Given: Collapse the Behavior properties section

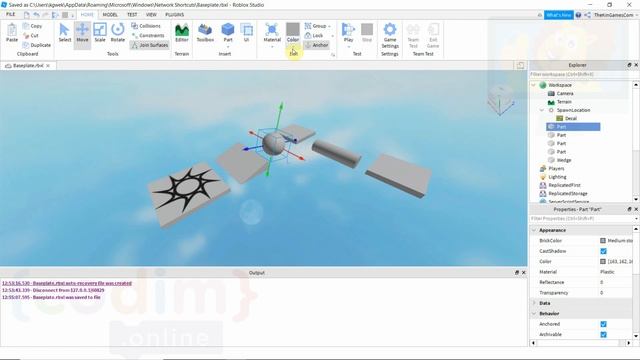Looking at the screenshot, I should [534, 313].
